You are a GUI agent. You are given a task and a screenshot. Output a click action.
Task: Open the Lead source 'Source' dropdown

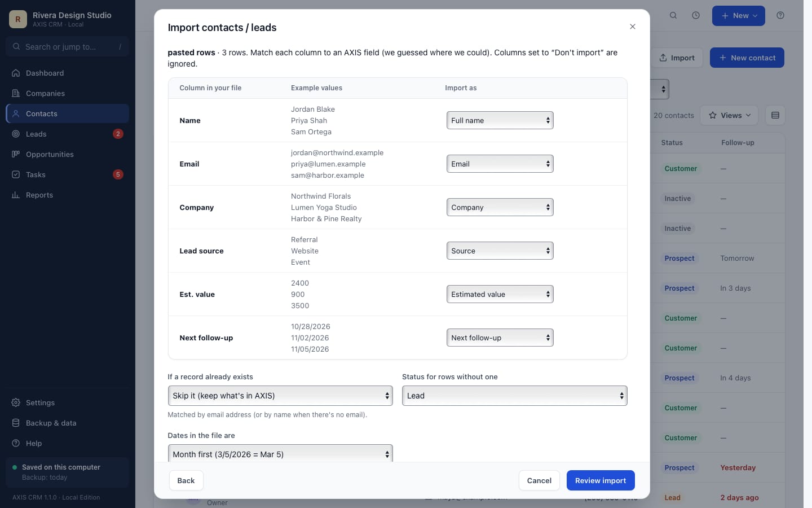tap(500, 251)
